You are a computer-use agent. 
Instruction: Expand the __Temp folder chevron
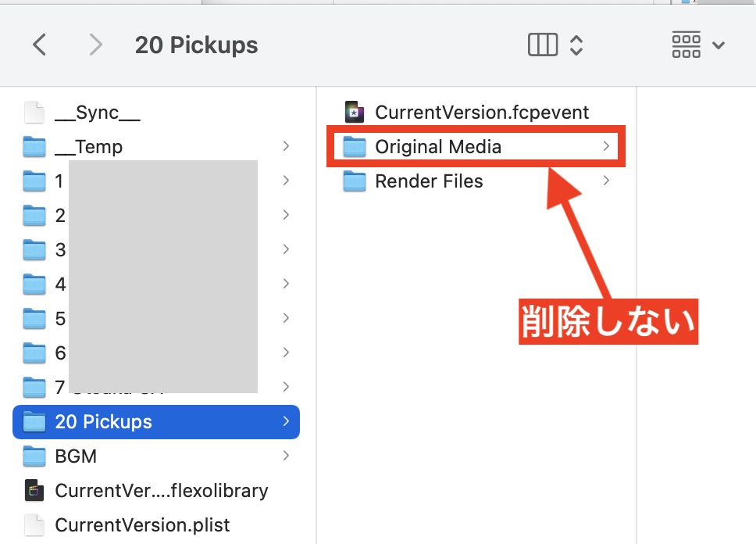(x=286, y=146)
